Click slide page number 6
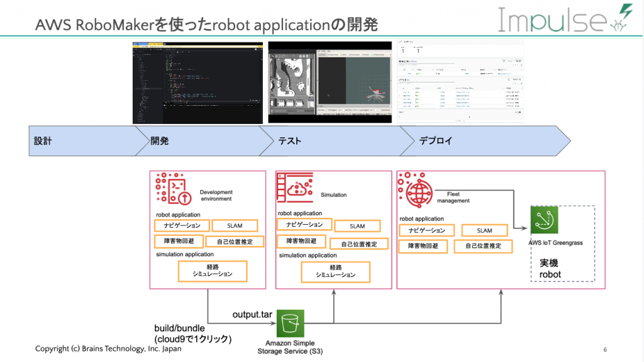The image size is (644, 362). pos(605,349)
